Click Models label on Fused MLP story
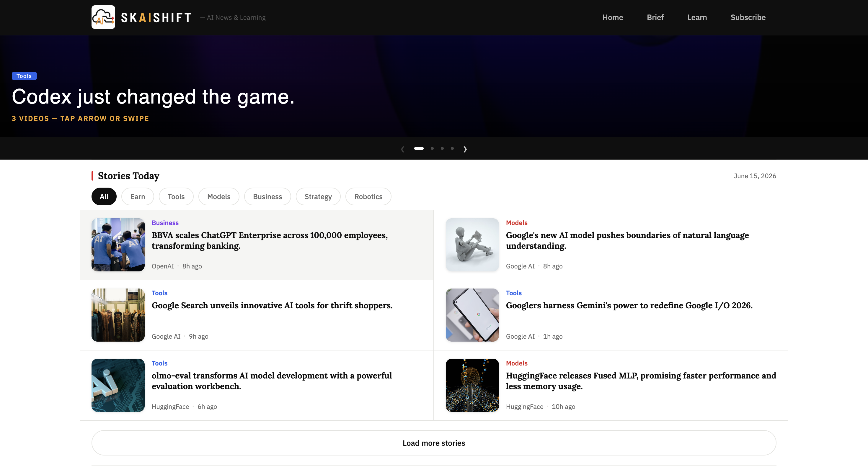Screen dimensions: 868x472 pyautogui.click(x=517, y=363)
